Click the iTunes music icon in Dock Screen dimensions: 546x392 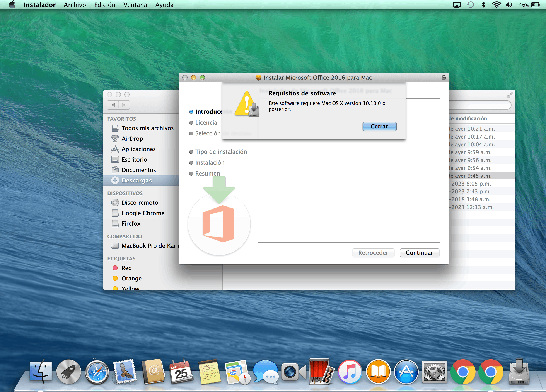coord(350,372)
